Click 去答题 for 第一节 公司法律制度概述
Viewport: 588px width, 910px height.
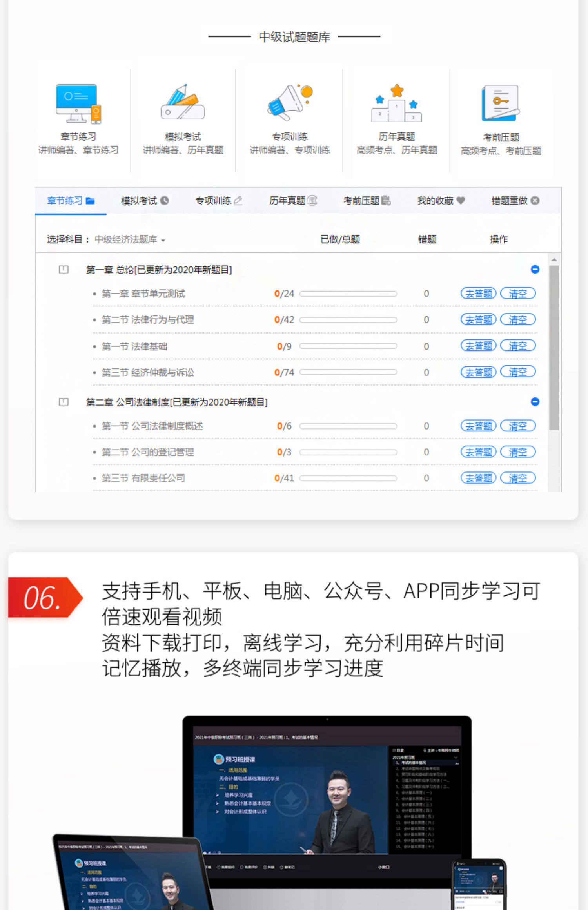[x=479, y=426]
